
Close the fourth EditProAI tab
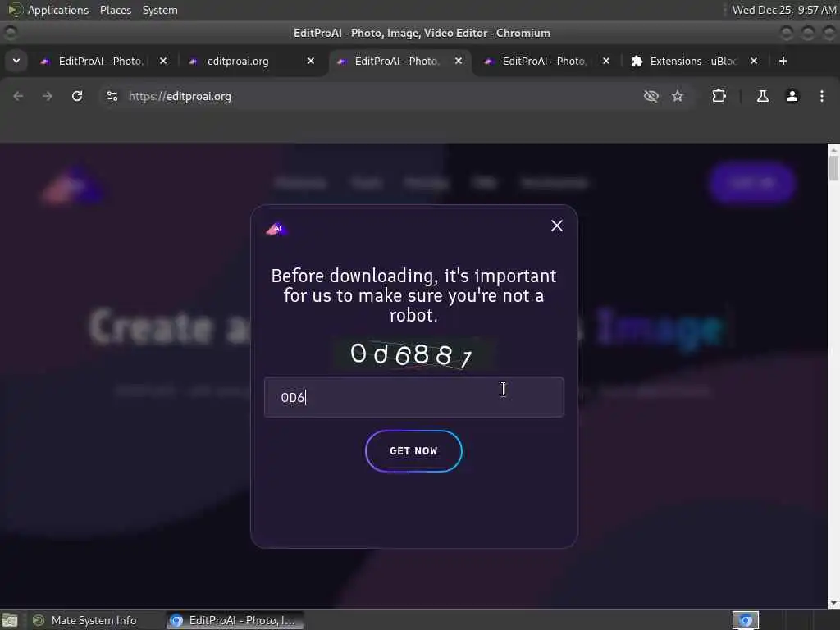click(x=606, y=61)
